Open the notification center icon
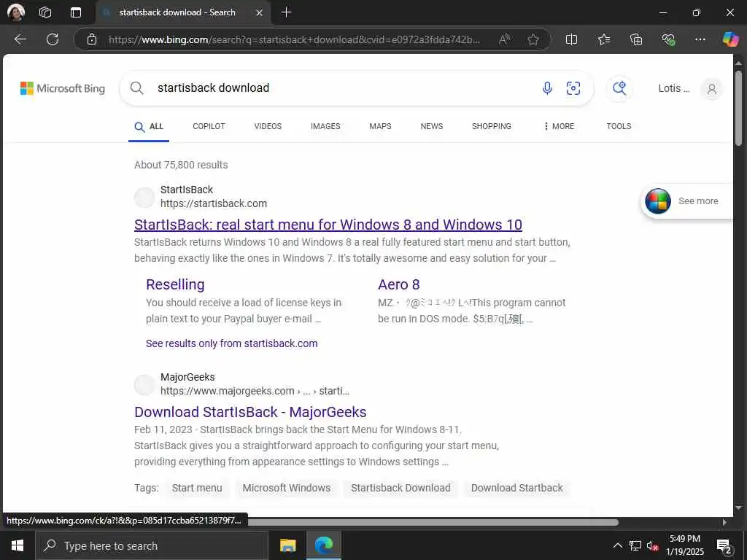747x560 pixels. coord(724,547)
